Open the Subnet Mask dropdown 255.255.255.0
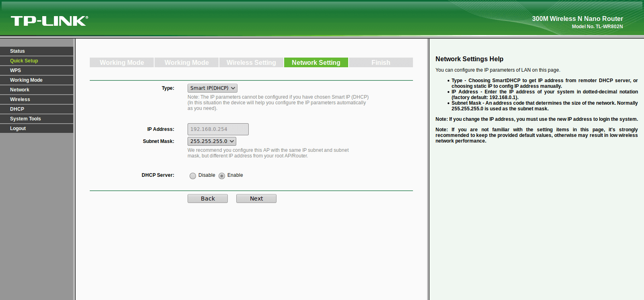 [x=212, y=141]
